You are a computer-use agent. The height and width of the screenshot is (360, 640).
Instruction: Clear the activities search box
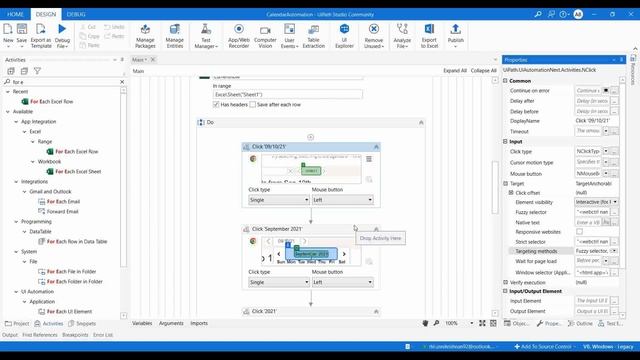[122, 82]
